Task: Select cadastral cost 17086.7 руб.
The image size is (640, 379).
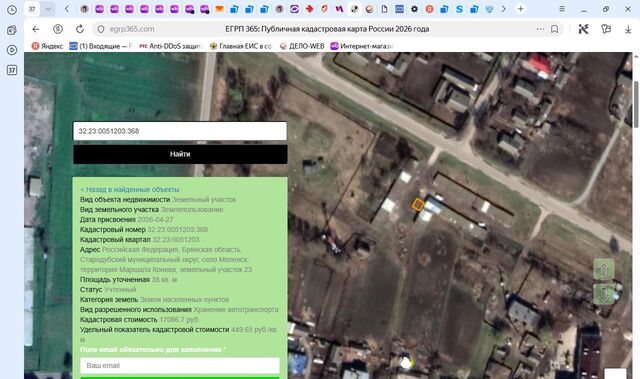Action: (179, 319)
